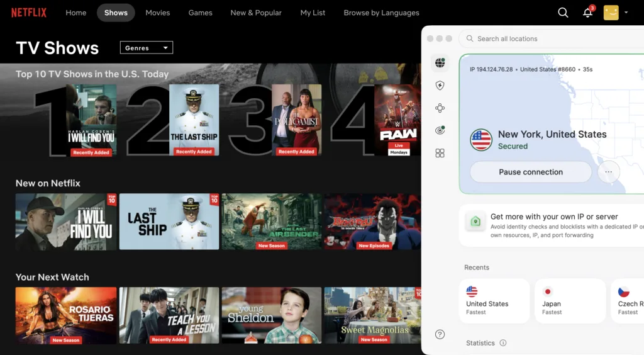Click Pause connection button

coord(531,172)
